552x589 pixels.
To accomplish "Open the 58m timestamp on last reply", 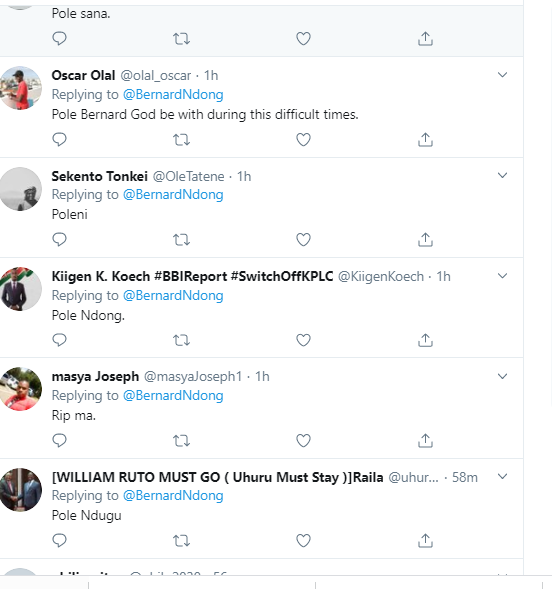I will coord(465,477).
